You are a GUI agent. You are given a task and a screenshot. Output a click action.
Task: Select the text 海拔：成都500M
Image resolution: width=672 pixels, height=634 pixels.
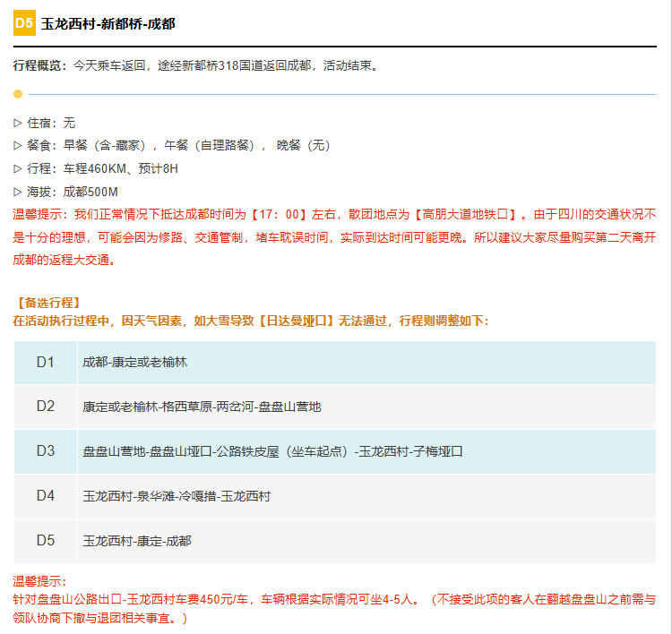(73, 192)
